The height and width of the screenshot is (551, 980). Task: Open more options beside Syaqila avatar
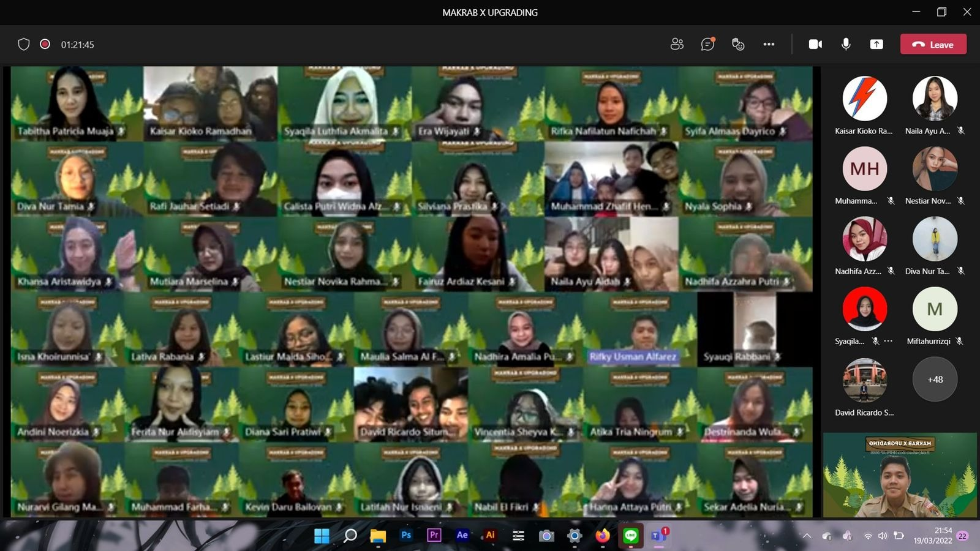coord(889,341)
